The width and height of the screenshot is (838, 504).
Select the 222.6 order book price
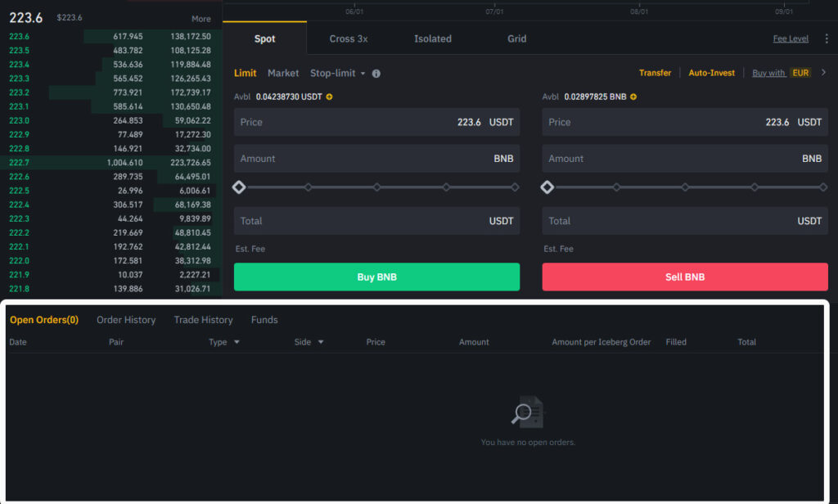(20, 177)
